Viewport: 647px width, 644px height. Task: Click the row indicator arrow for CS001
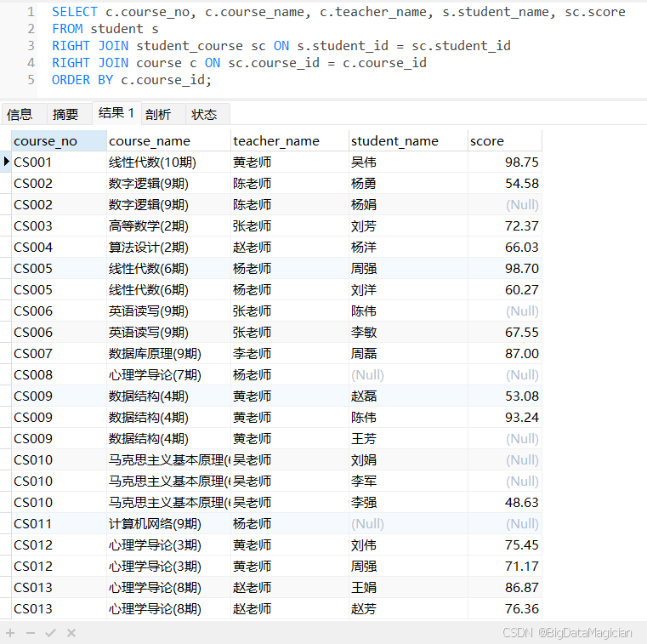[x=6, y=162]
